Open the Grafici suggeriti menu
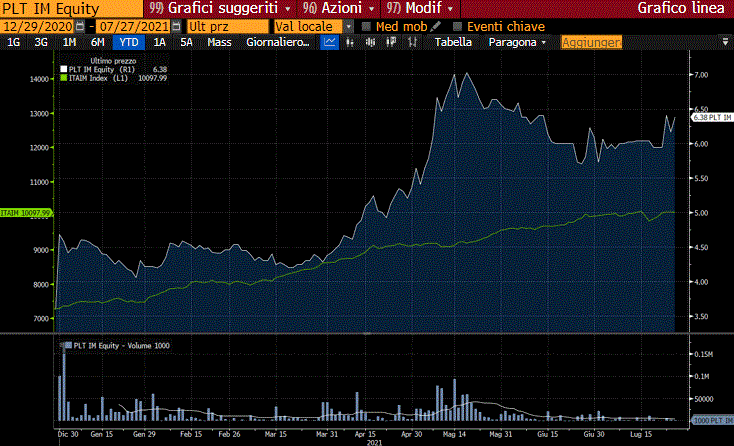734x446 pixels. (208, 8)
